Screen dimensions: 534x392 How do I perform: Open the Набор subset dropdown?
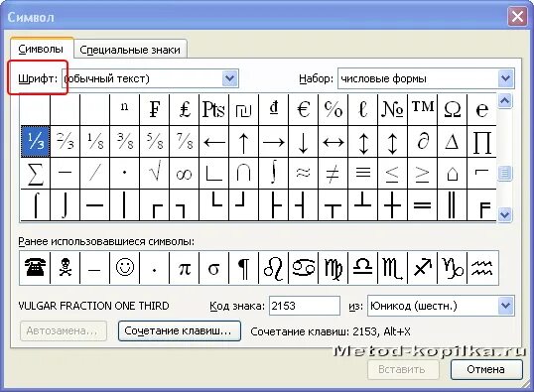coord(506,78)
